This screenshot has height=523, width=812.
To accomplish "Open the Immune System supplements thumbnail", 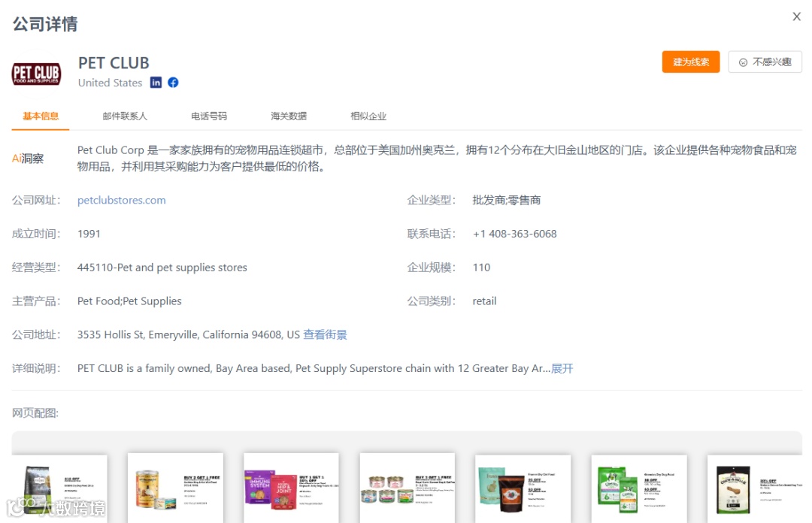I will 291,488.
